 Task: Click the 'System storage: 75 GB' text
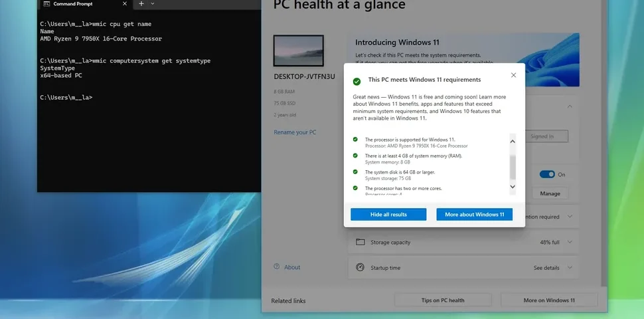point(388,178)
